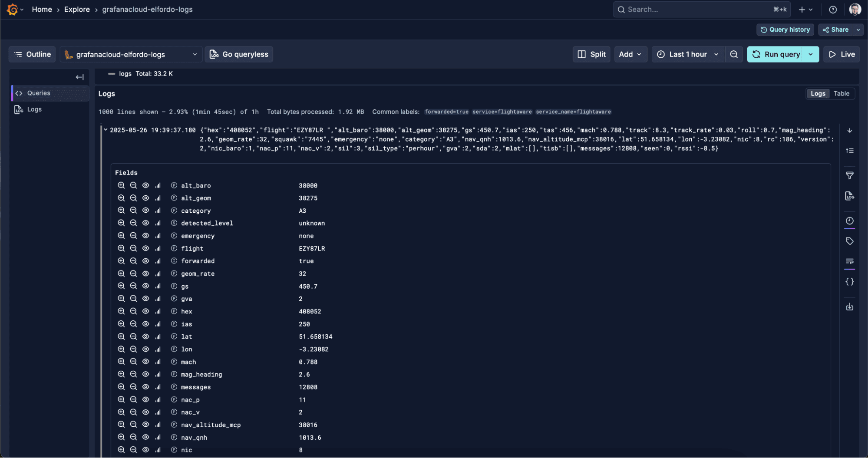Viewport: 868px width, 458px height.
Task: Filter for the flight field value
Action: pyautogui.click(x=122, y=248)
